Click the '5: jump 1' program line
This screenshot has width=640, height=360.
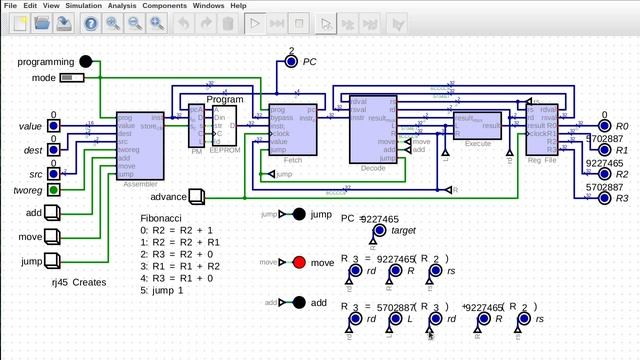pyautogui.click(x=162, y=291)
